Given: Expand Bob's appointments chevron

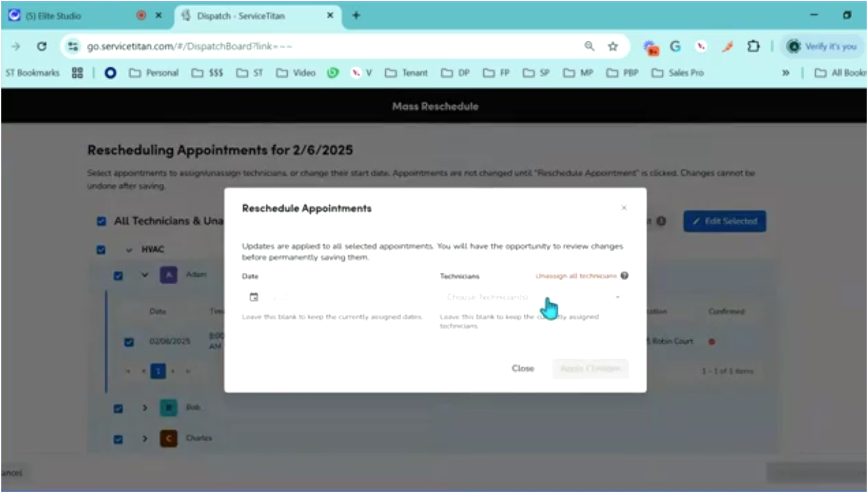Looking at the screenshot, I should pyautogui.click(x=145, y=408).
